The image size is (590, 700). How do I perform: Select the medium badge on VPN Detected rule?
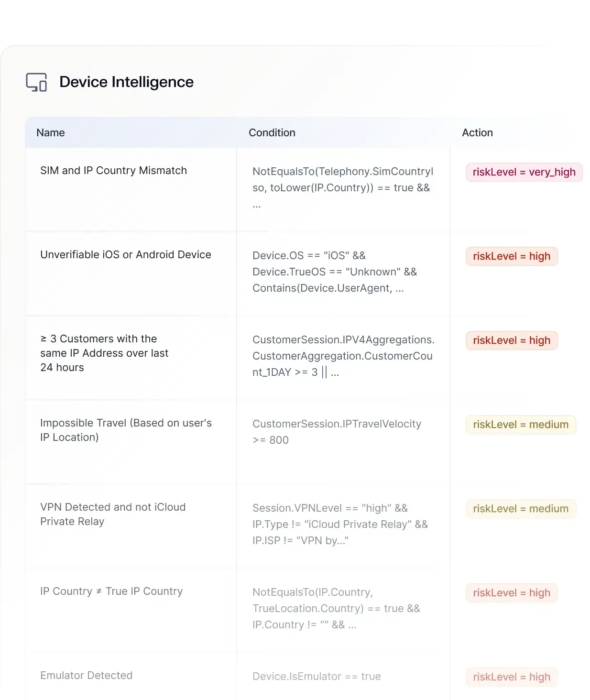[520, 509]
